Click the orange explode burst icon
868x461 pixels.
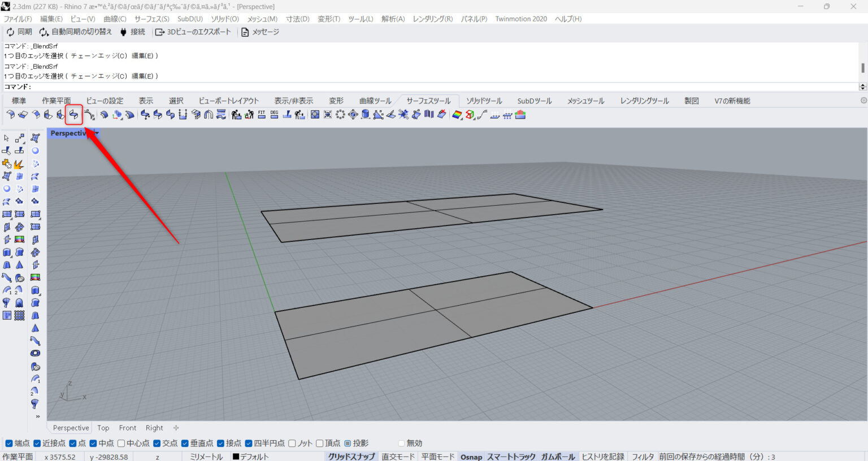point(19,164)
